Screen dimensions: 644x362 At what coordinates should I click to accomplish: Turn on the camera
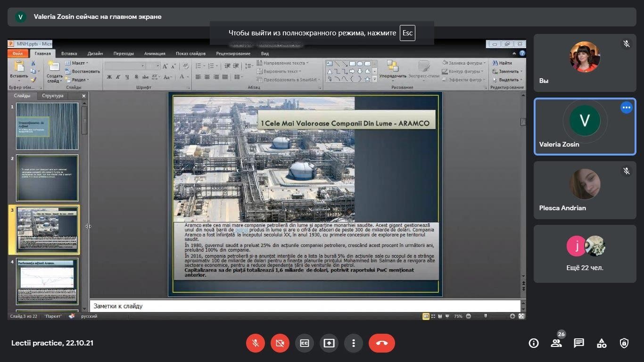click(x=280, y=343)
